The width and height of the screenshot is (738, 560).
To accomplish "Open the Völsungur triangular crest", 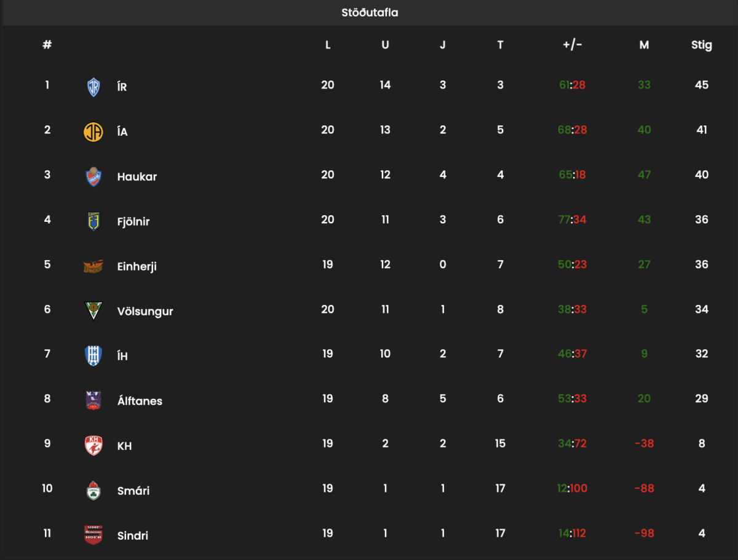I will [93, 311].
